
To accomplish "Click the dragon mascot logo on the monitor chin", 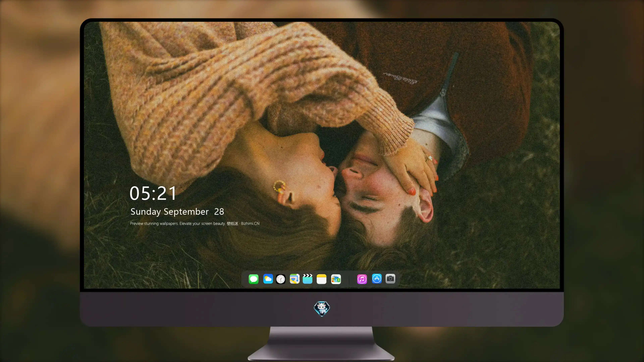I will point(322,309).
